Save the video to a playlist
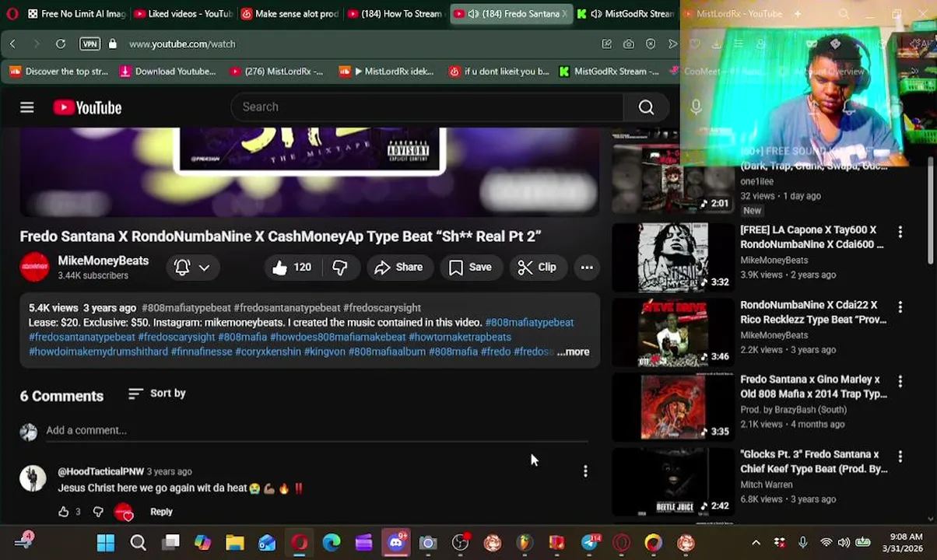Screen dimensions: 937x560 coord(470,268)
